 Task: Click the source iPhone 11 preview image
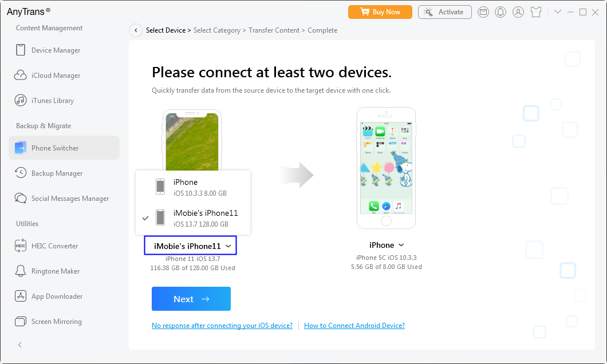192,140
